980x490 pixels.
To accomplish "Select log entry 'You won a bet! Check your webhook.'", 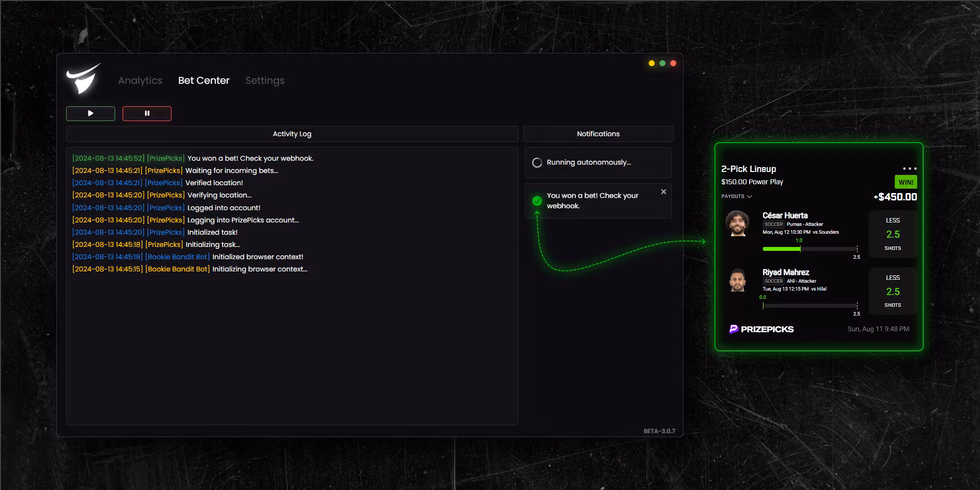I will [193, 158].
